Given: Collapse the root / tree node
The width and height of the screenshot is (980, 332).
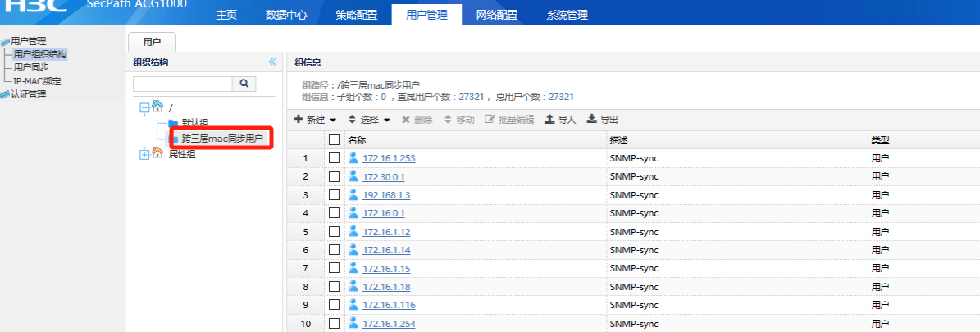Looking at the screenshot, I should (x=144, y=107).
